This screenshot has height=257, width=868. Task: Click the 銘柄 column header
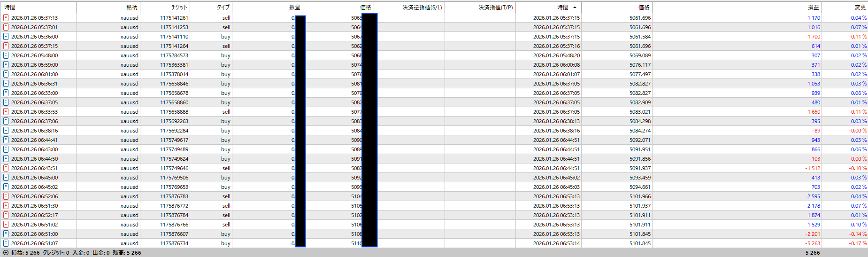point(132,7)
